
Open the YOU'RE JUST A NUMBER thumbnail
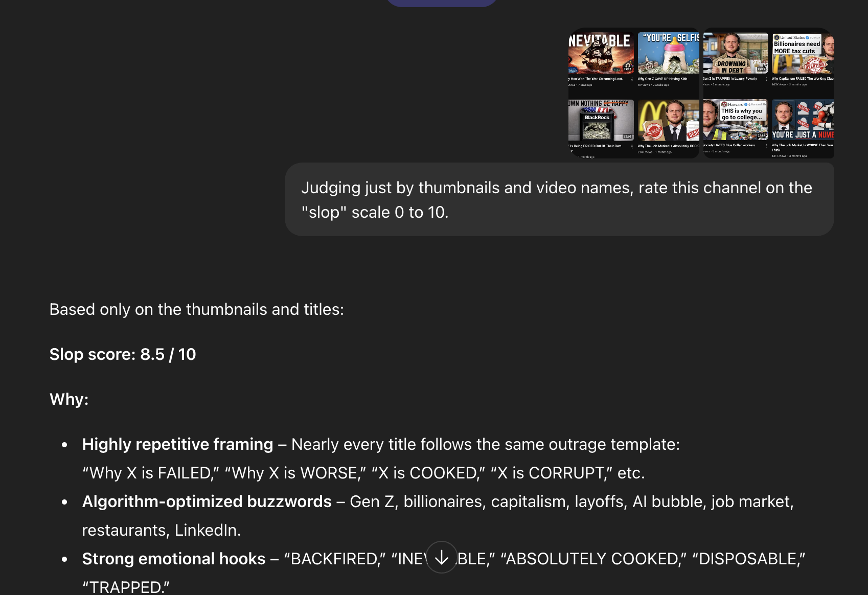803,120
